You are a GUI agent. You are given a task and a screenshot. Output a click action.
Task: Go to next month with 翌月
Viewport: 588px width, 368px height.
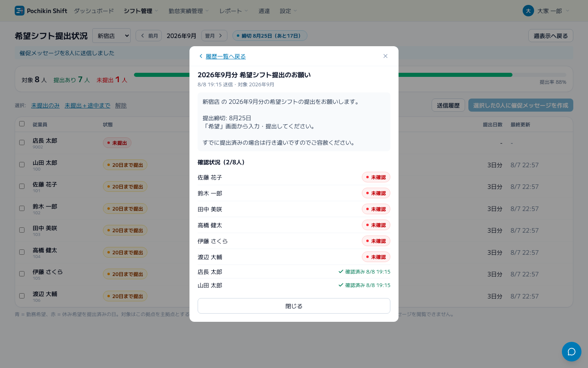pos(214,36)
